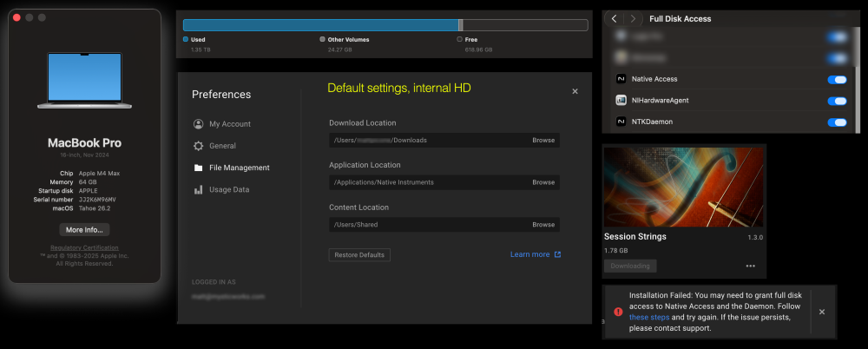
Task: Click the Other Volumes legend marker
Action: (x=322, y=39)
